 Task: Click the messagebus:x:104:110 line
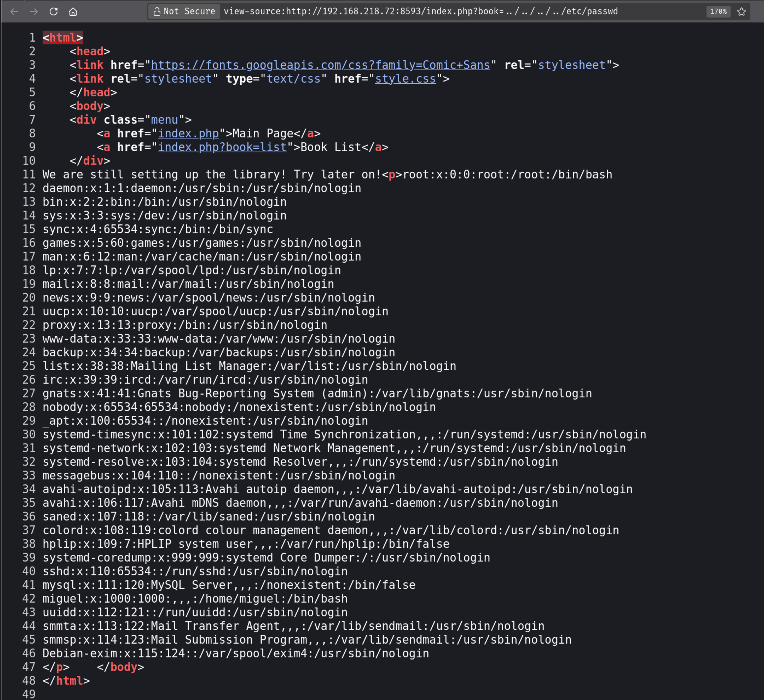coord(219,475)
